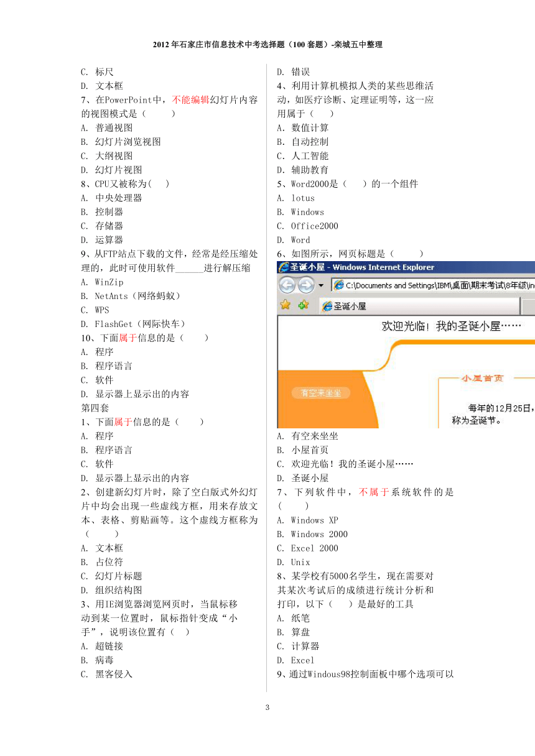
Task: Select answer option A. 有空来坐坐 below the image
Action: tap(308, 436)
